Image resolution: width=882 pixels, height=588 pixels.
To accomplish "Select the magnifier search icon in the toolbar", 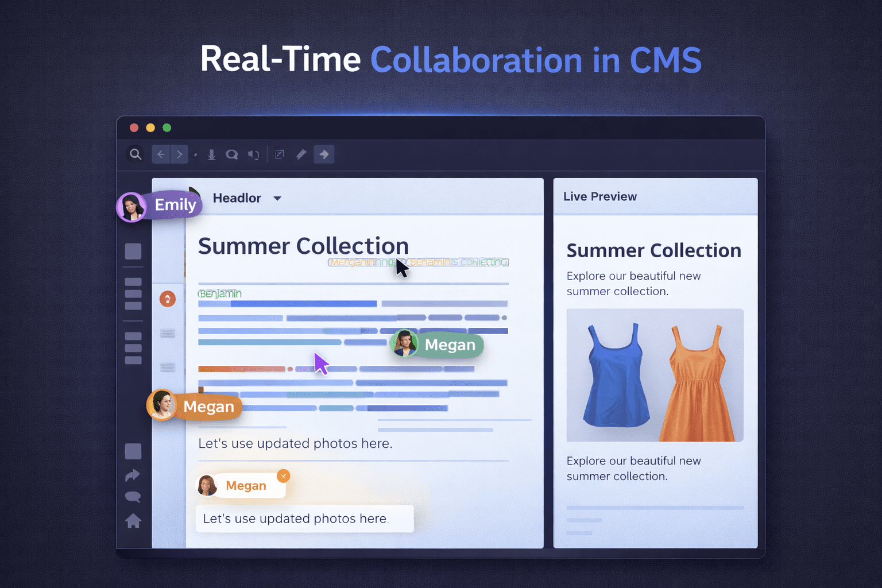I will pos(136,154).
